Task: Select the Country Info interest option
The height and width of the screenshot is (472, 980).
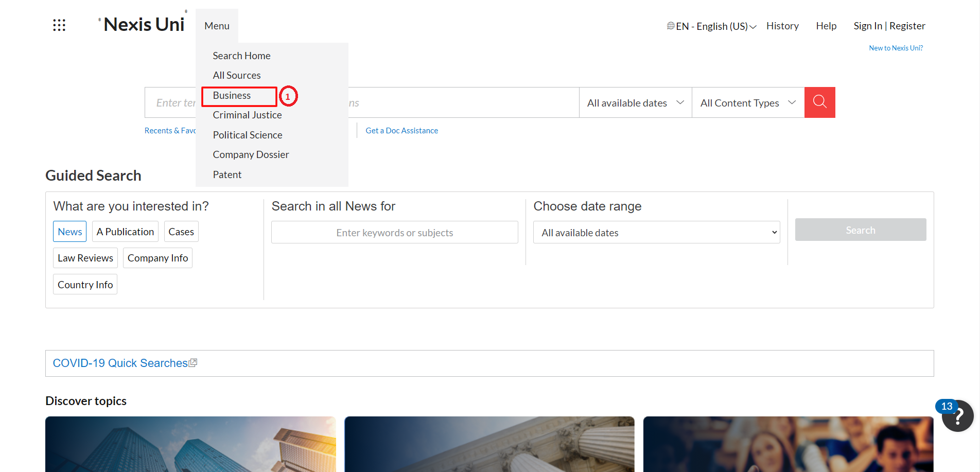Action: coord(85,284)
